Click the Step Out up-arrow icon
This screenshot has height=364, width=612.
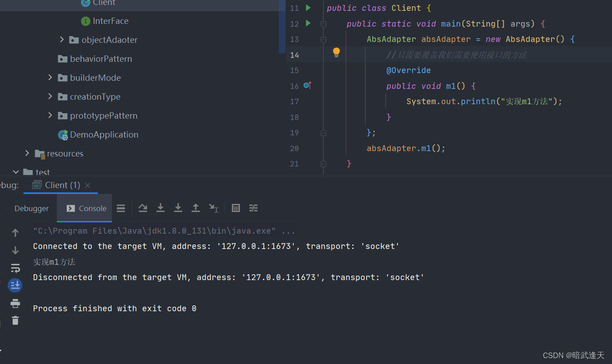point(196,208)
